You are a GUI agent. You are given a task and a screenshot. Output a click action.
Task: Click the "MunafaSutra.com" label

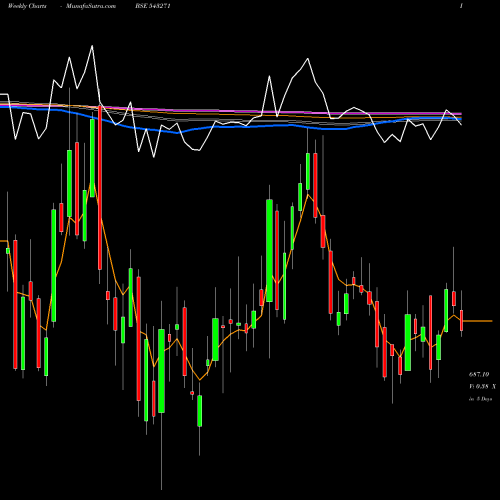pyautogui.click(x=91, y=6)
